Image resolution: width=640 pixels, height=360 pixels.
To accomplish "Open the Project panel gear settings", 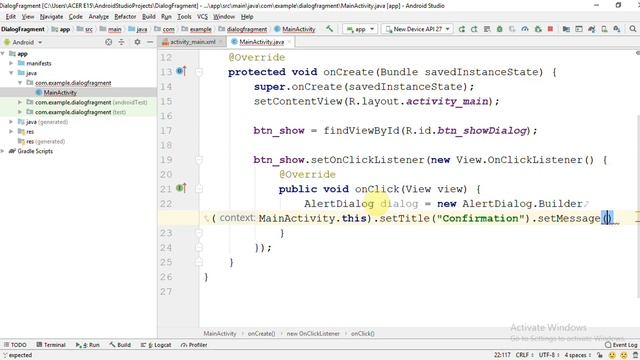I will pos(137,42).
